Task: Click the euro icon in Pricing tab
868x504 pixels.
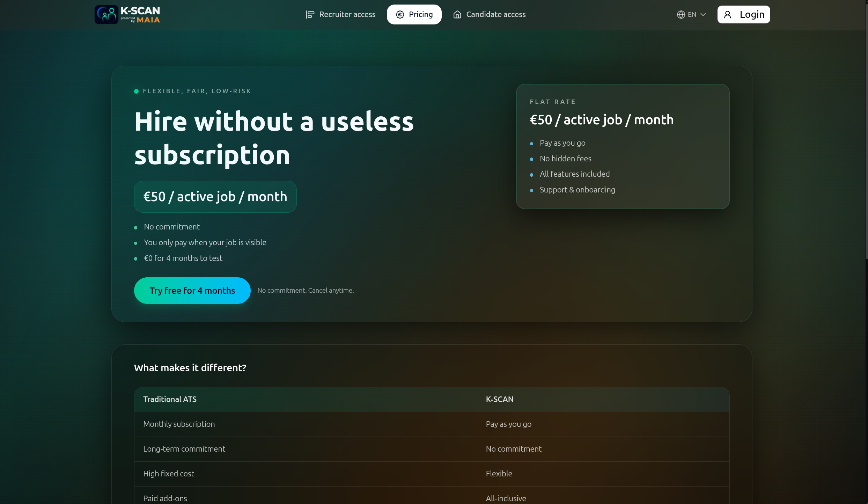Action: 400,15
